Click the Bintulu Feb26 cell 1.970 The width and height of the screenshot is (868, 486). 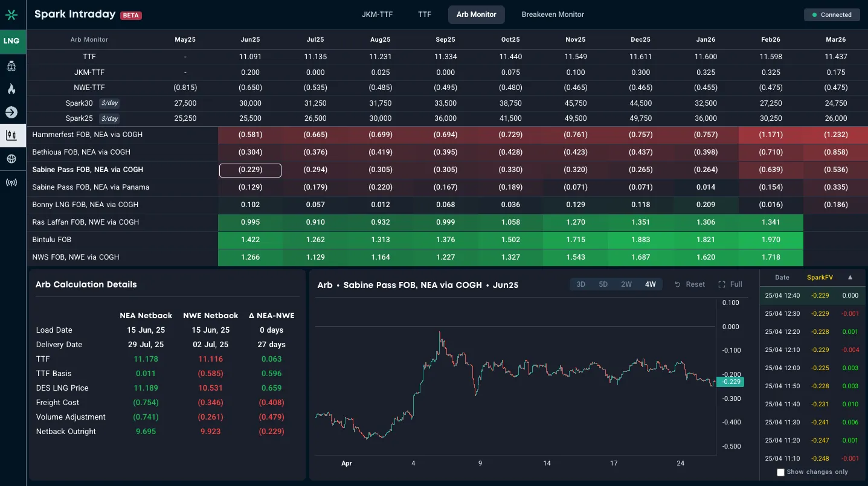click(x=771, y=240)
